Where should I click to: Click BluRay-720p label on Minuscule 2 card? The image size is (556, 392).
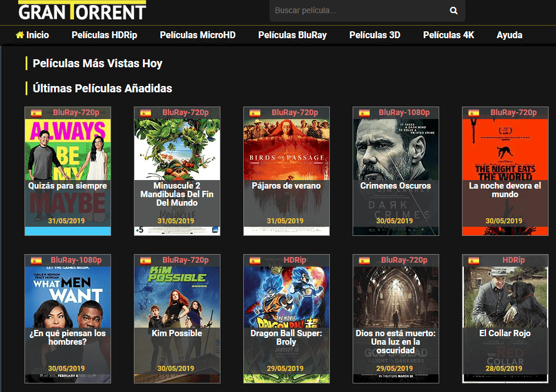[x=186, y=112]
